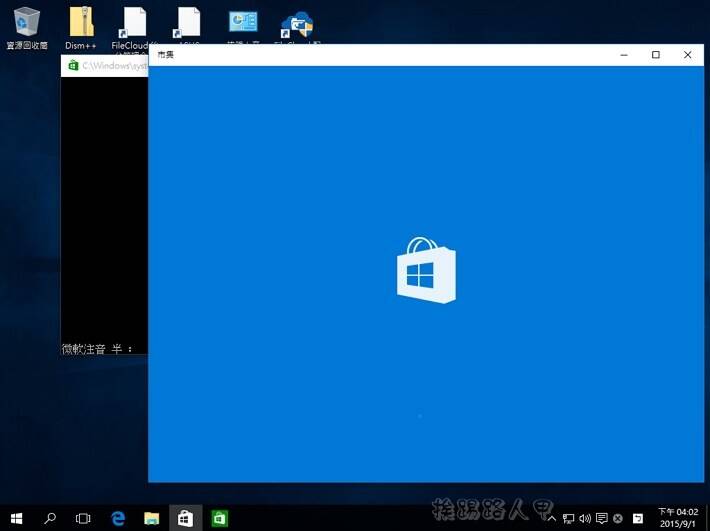The image size is (710, 531).
Task: Open the network tray icon
Action: [x=568, y=518]
